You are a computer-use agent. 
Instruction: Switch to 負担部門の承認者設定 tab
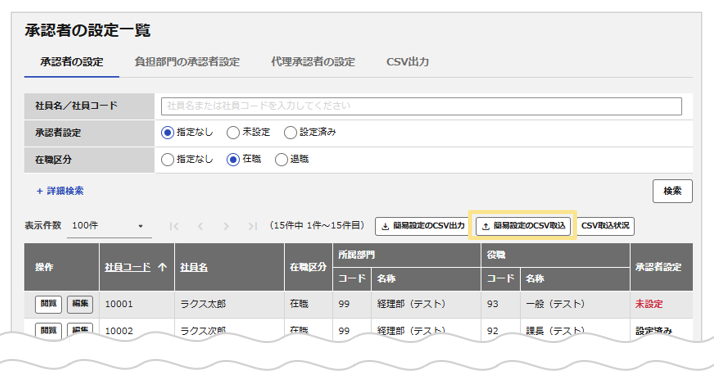point(187,62)
